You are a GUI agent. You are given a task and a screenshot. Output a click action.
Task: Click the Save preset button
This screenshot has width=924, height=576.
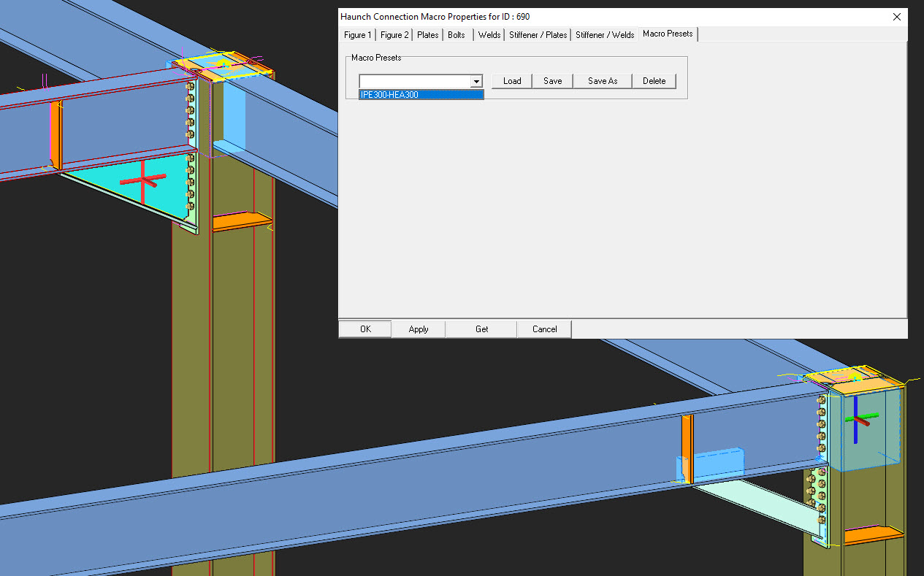[552, 81]
